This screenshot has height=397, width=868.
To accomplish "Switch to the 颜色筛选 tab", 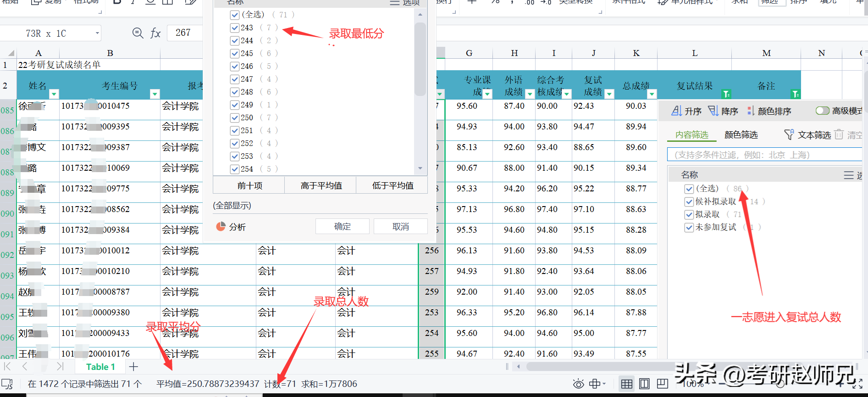I will (741, 135).
